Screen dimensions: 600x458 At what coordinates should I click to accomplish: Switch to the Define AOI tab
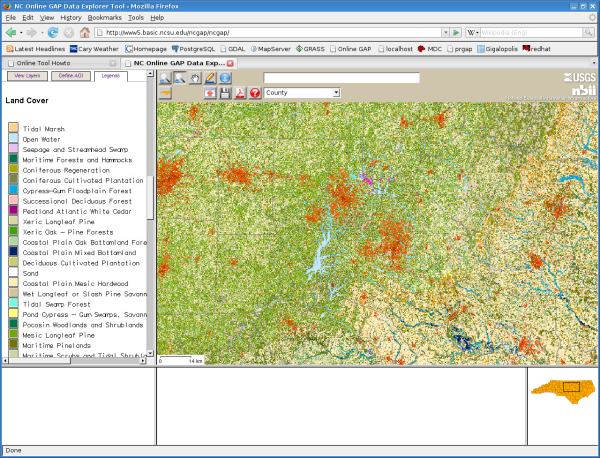[71, 76]
